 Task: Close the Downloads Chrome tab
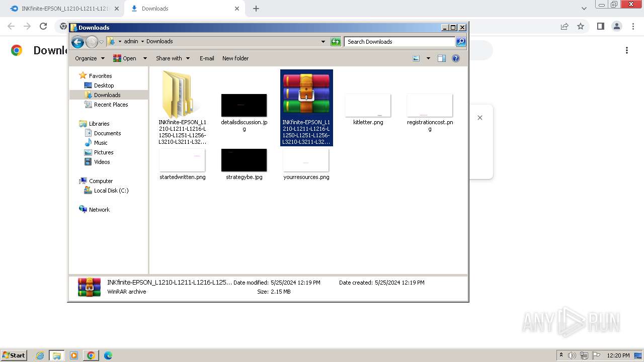(x=237, y=9)
